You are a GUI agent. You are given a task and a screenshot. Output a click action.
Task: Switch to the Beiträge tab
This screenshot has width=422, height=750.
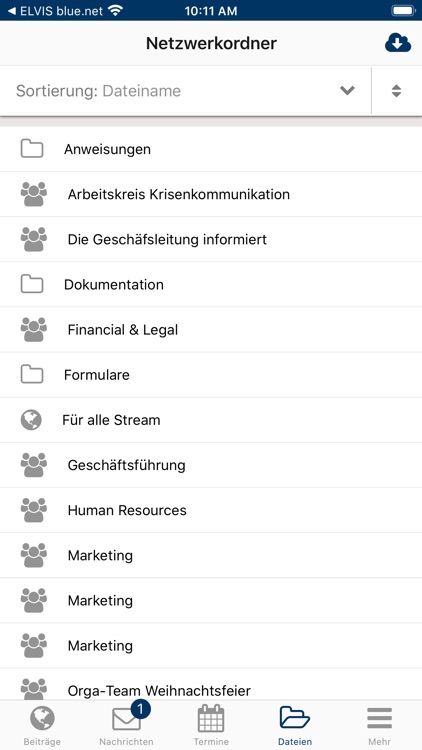(42, 726)
